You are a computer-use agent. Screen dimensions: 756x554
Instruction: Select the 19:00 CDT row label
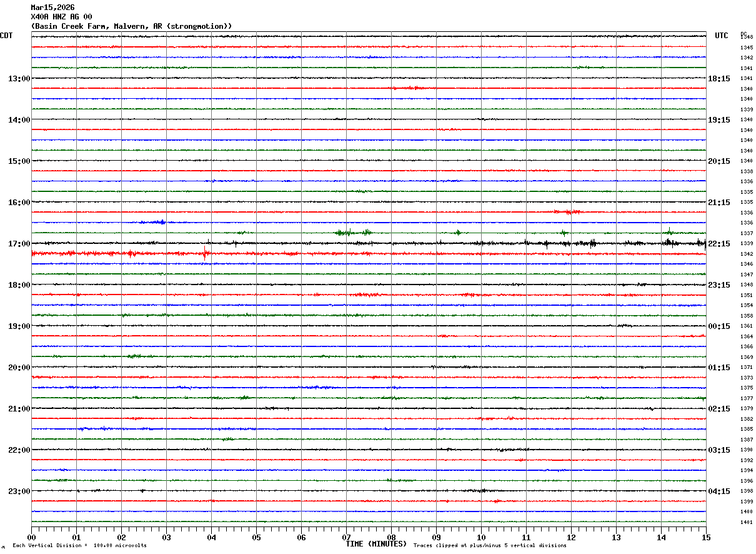[x=19, y=326]
